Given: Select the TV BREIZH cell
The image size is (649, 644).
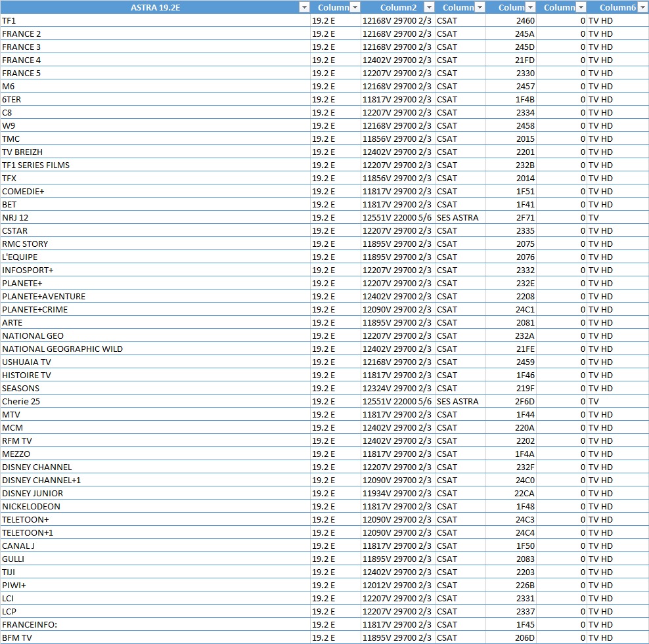Looking at the screenshot, I should coord(155,152).
